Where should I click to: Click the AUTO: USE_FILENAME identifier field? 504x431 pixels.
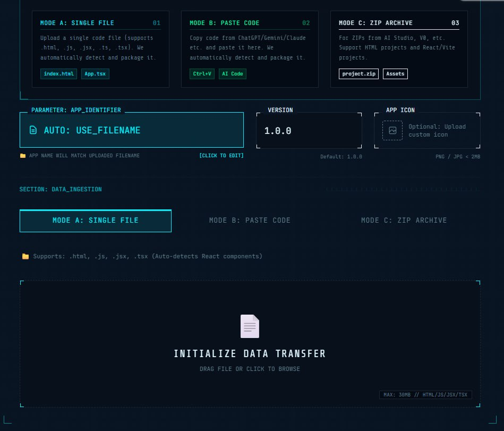coord(132,130)
